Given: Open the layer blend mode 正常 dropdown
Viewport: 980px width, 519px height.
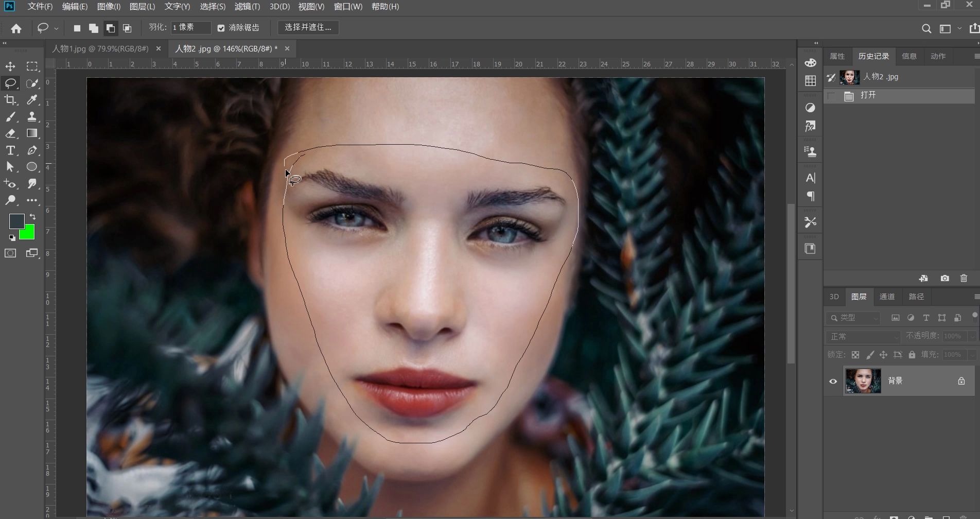Looking at the screenshot, I should coord(863,336).
